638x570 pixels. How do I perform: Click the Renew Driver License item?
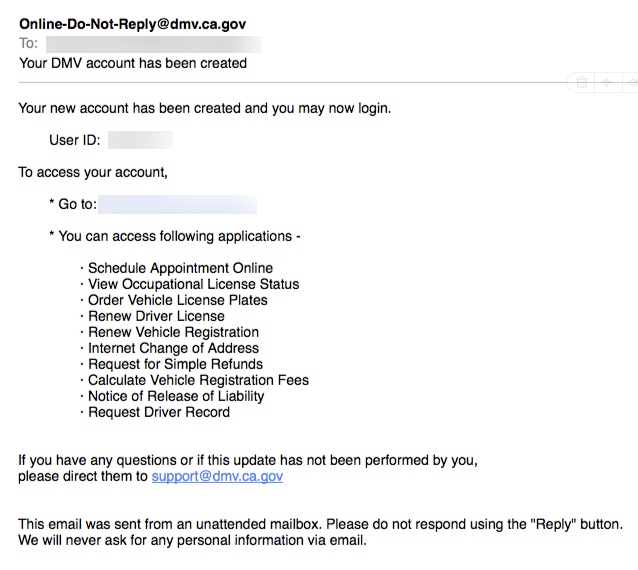(x=156, y=316)
